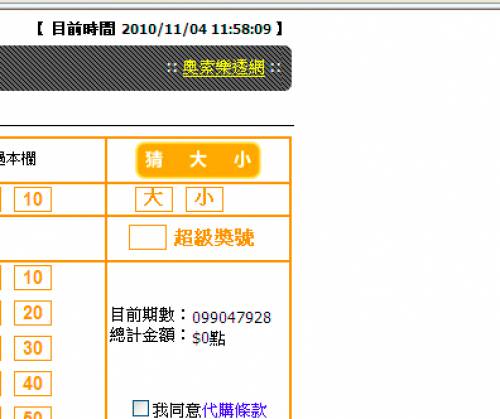Click the 我同意 label text

pyautogui.click(x=177, y=410)
